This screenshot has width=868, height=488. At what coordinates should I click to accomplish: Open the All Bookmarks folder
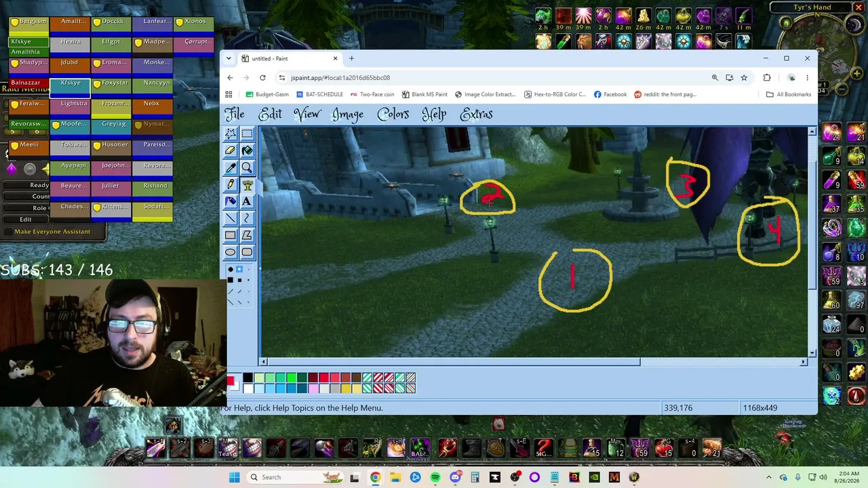pyautogui.click(x=789, y=94)
